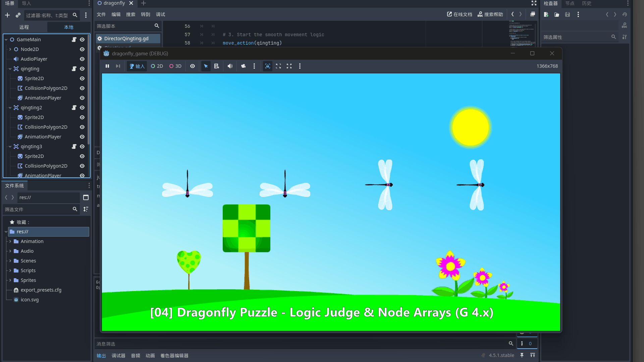644x362 pixels.
Task: Pause the running dragonfly game
Action: (x=107, y=66)
